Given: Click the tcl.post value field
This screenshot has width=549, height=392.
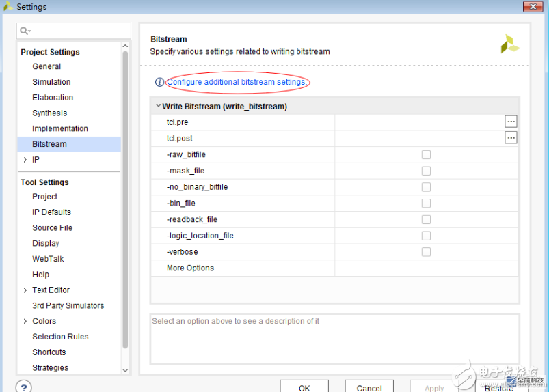Looking at the screenshot, I should (419, 138).
